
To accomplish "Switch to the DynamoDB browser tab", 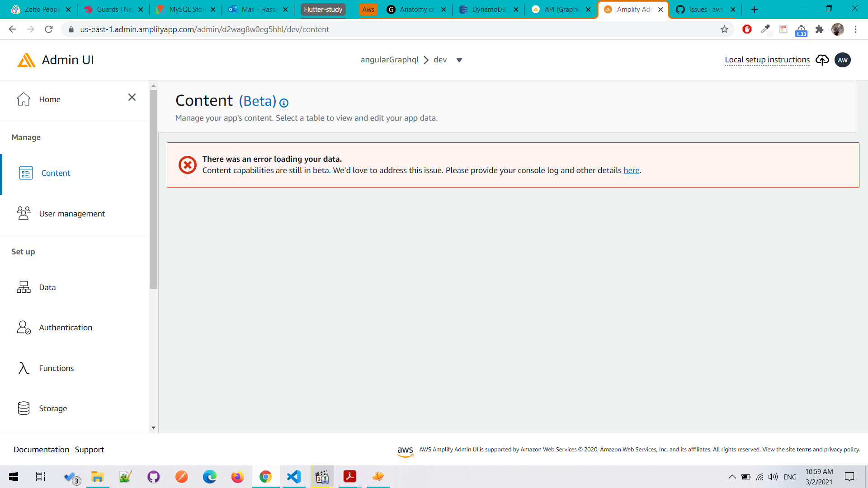I will [488, 9].
